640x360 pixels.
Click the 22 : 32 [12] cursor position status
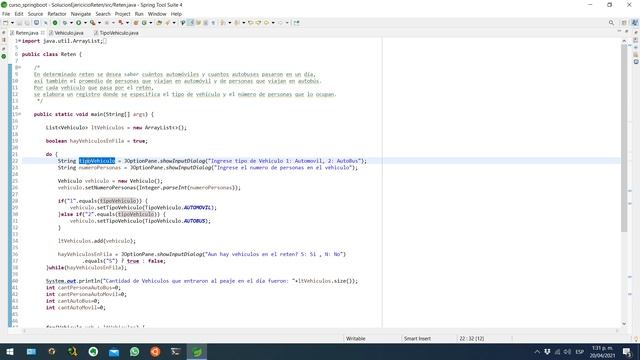pyautogui.click(x=471, y=338)
